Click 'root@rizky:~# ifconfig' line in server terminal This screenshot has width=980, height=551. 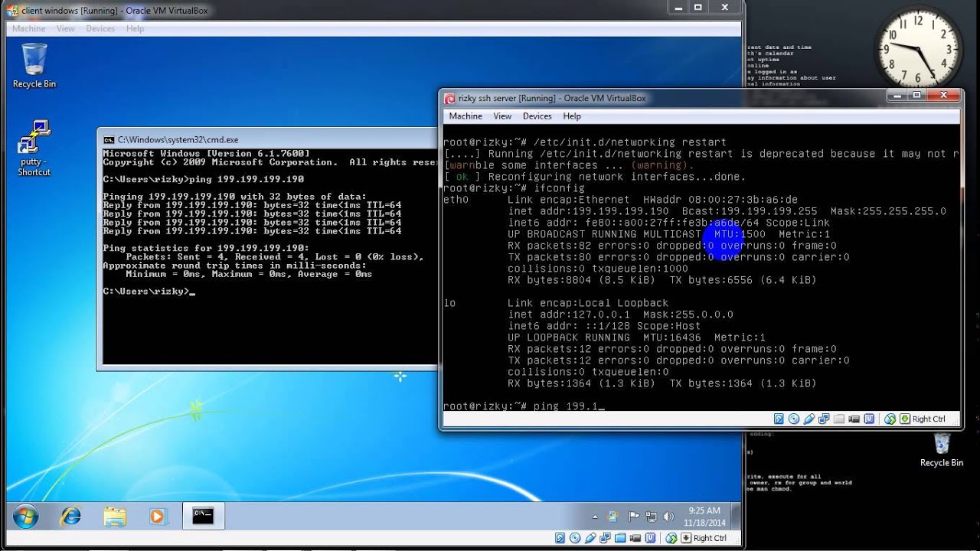pyautogui.click(x=514, y=188)
